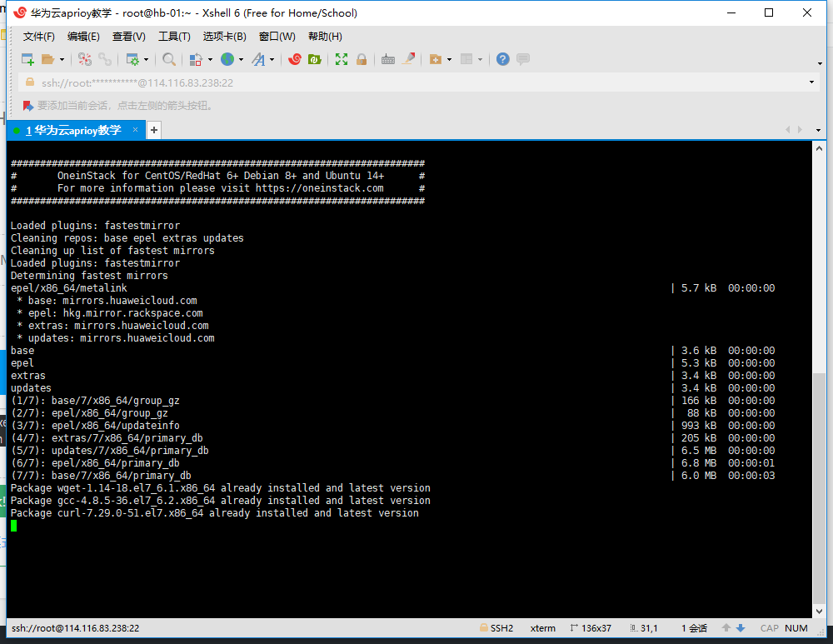Click the Find magnifier icon
This screenshot has height=644, width=833.
coord(169,59)
